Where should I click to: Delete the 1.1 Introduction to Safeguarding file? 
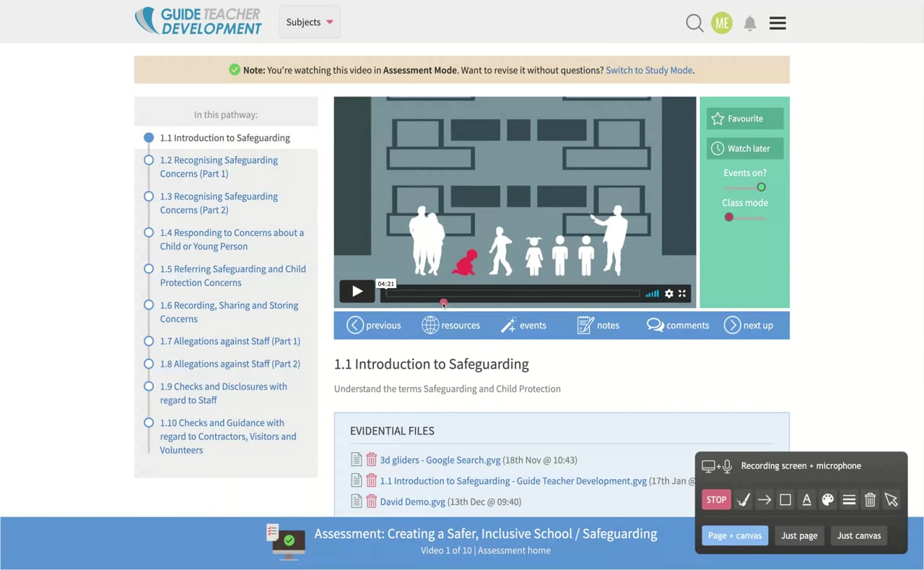pos(371,481)
